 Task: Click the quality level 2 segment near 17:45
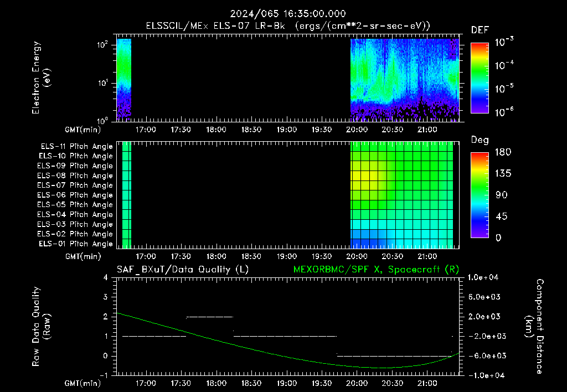(x=210, y=317)
